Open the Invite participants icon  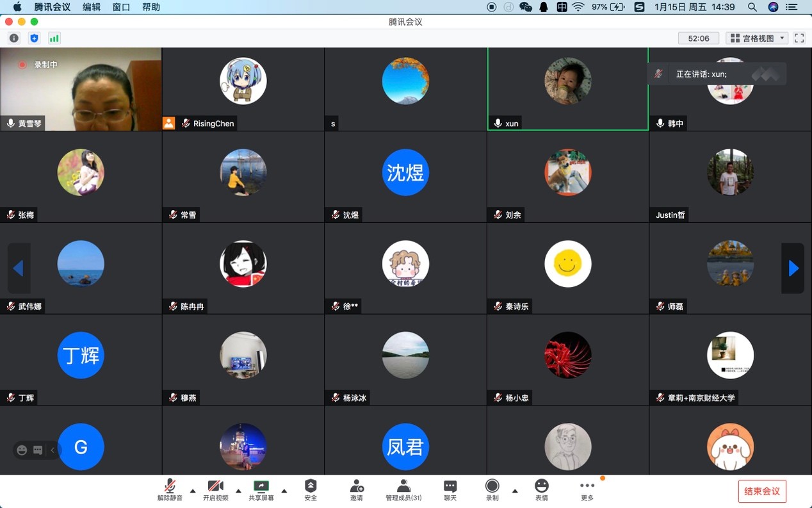(357, 490)
